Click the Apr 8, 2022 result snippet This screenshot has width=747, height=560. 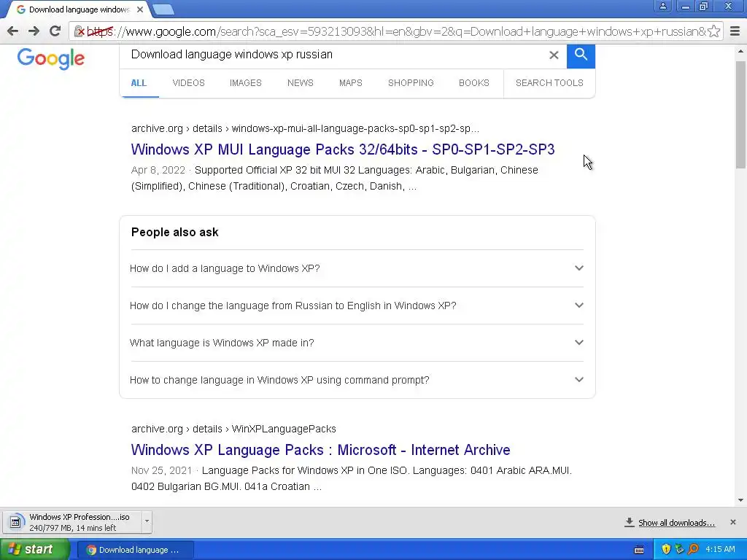coord(334,178)
